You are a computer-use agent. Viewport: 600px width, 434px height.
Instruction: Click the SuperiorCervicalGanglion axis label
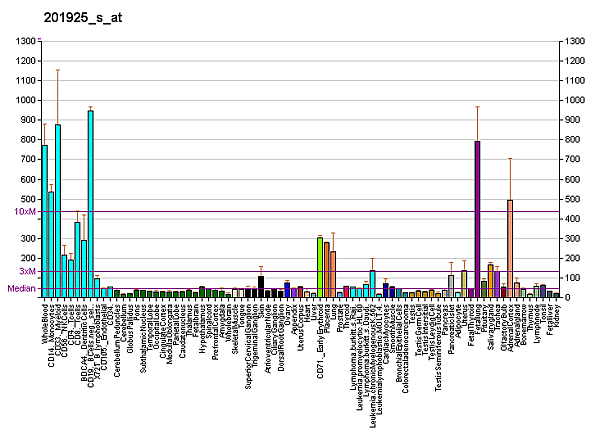coord(248,344)
